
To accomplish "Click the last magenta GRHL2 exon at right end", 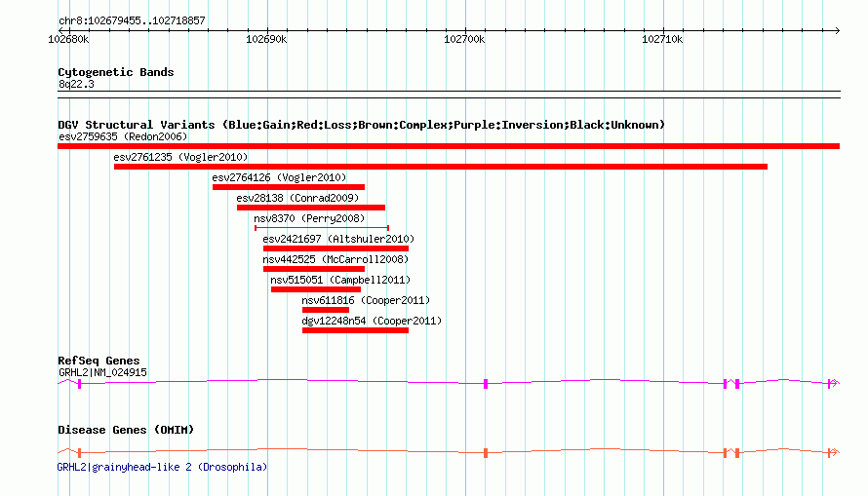I will pyautogui.click(x=829, y=384).
